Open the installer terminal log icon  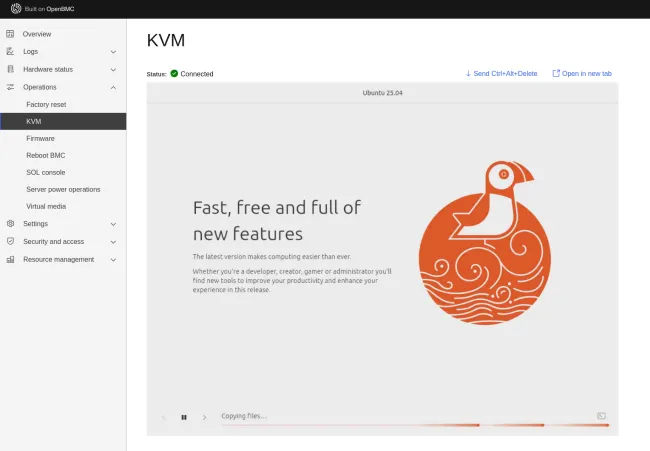pos(601,416)
